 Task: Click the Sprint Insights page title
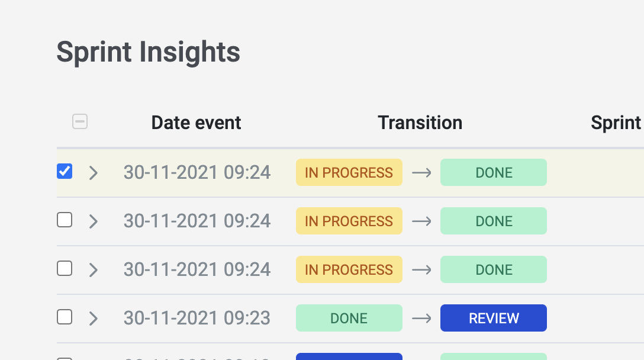tap(148, 52)
